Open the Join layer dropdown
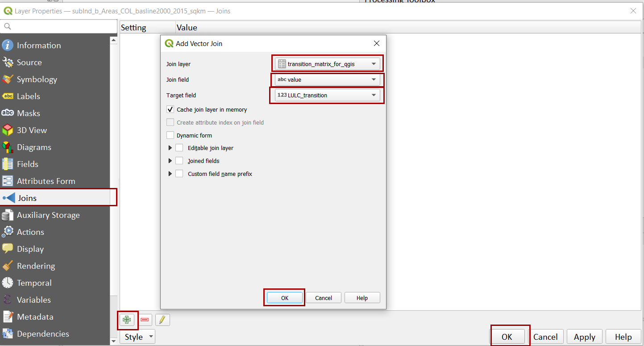The height and width of the screenshot is (346, 644). click(328, 64)
